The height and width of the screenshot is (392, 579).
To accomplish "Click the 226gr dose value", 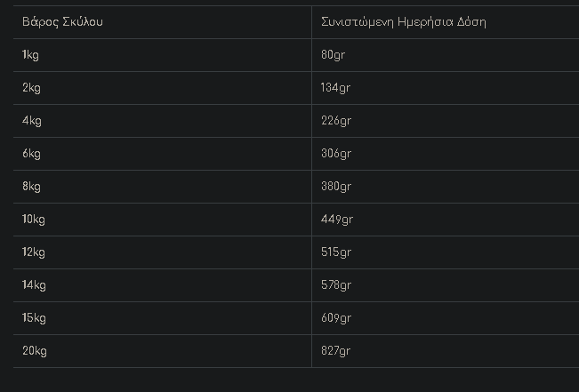I will pos(336,121).
